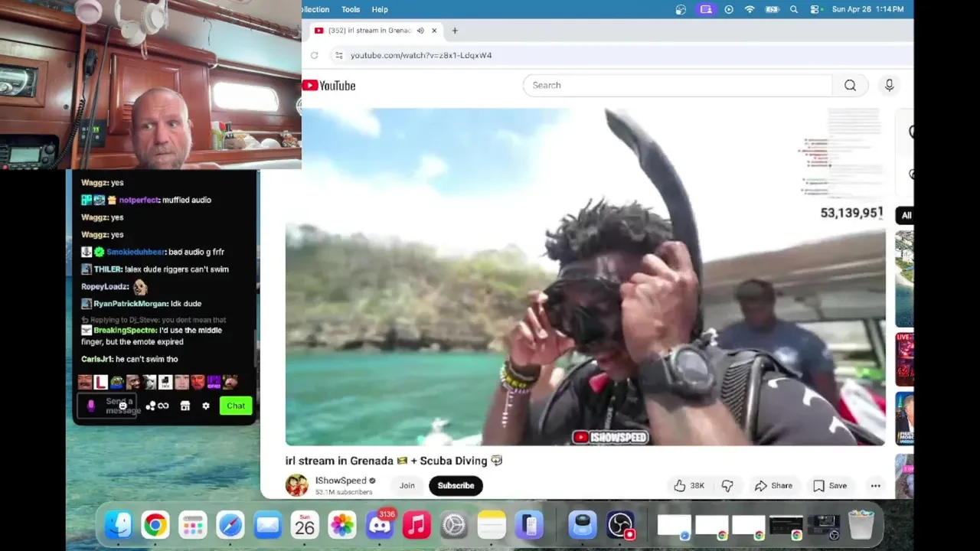The height and width of the screenshot is (551, 980).
Task: Click BreakingSpectre's username in chat
Action: pos(125,331)
